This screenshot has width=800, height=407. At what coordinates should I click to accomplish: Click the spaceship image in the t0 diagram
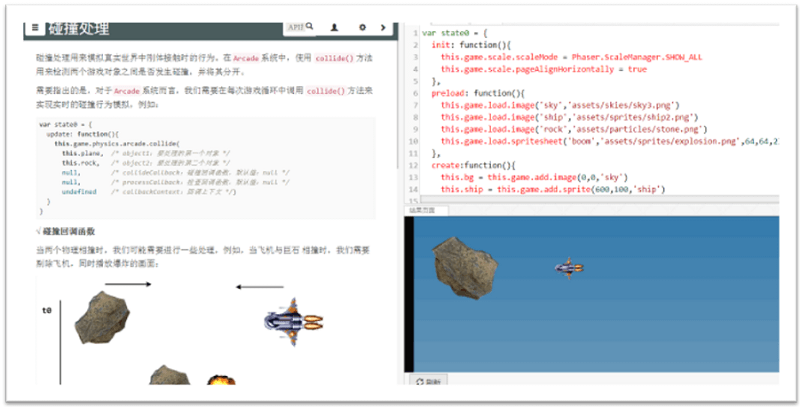coord(294,322)
